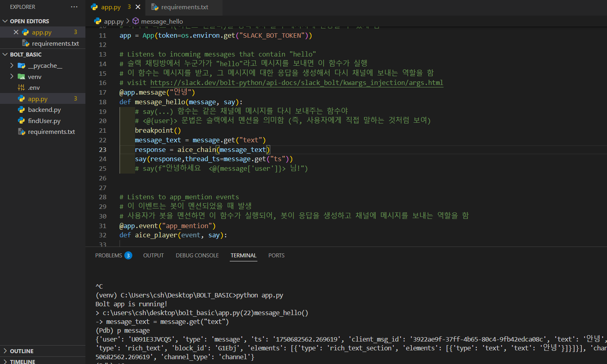
Task: Click app.py in the breadcrumb path
Action: [114, 21]
